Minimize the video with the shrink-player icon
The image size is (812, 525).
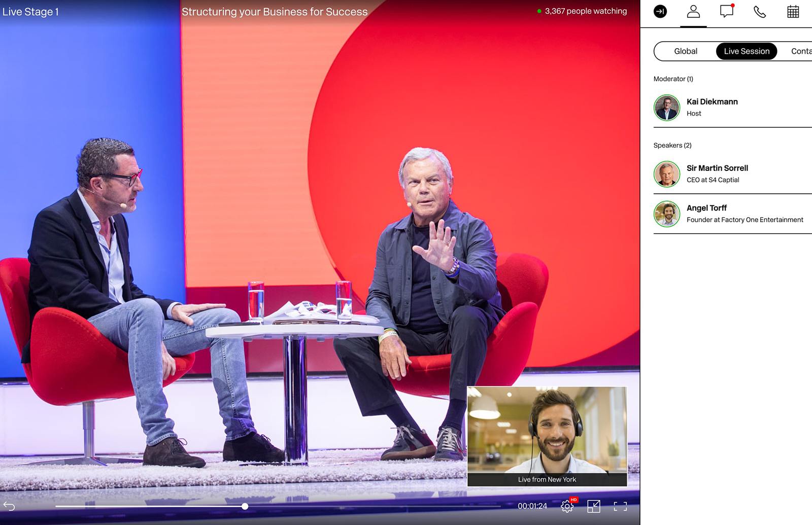click(593, 506)
